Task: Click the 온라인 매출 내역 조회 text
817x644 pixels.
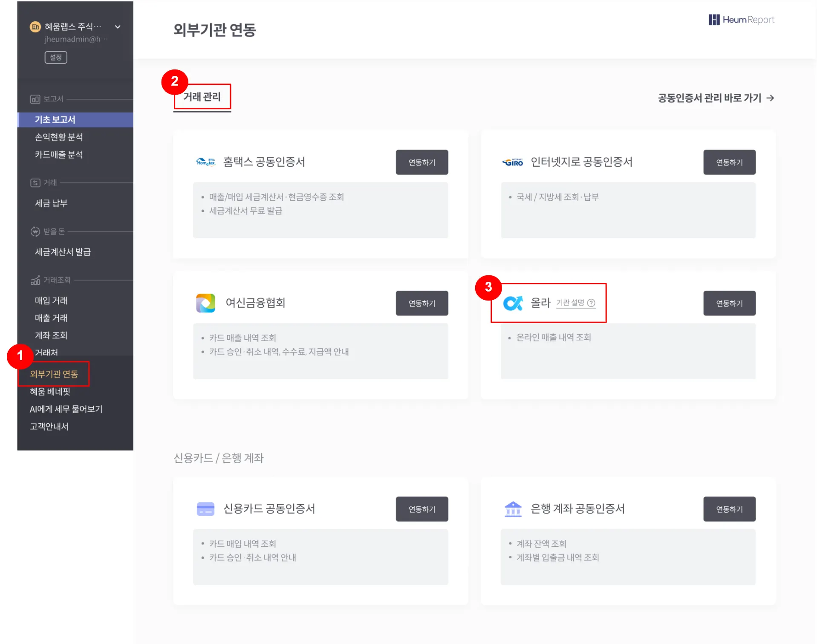Action: 554,338
